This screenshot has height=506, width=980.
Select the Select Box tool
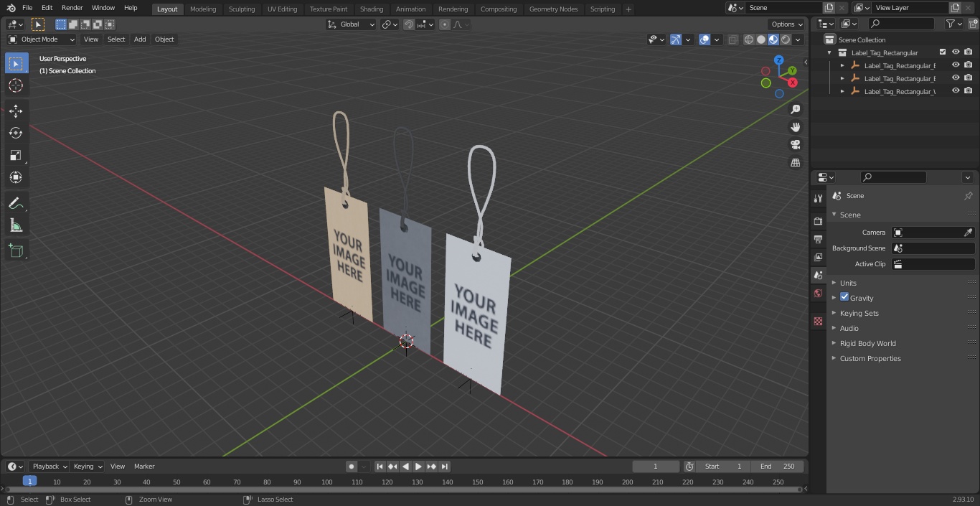16,64
